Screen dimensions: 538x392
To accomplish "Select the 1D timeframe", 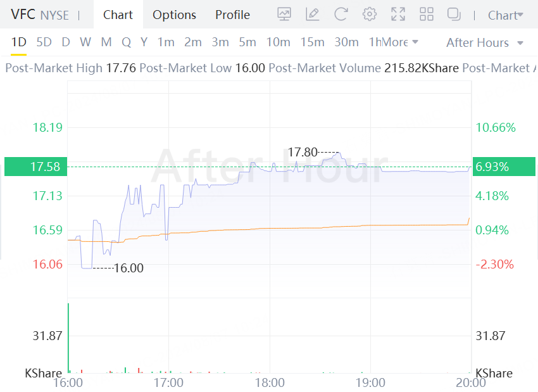I will click(x=19, y=42).
